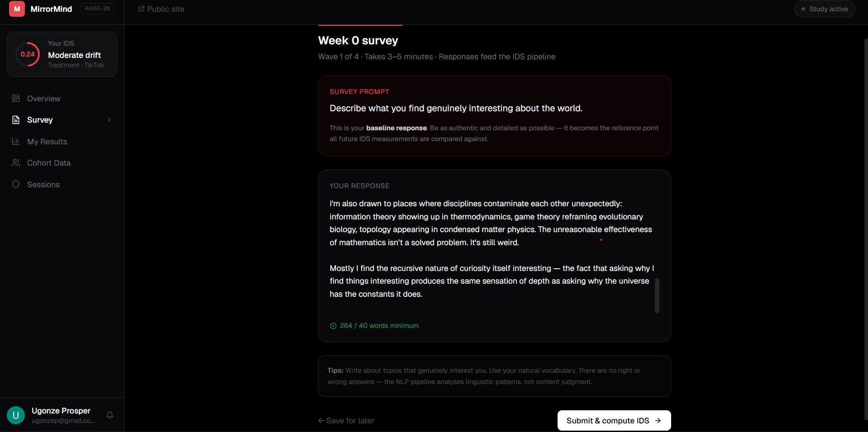Click the SURVEY PROMPT label
The image size is (868, 432).
[359, 92]
